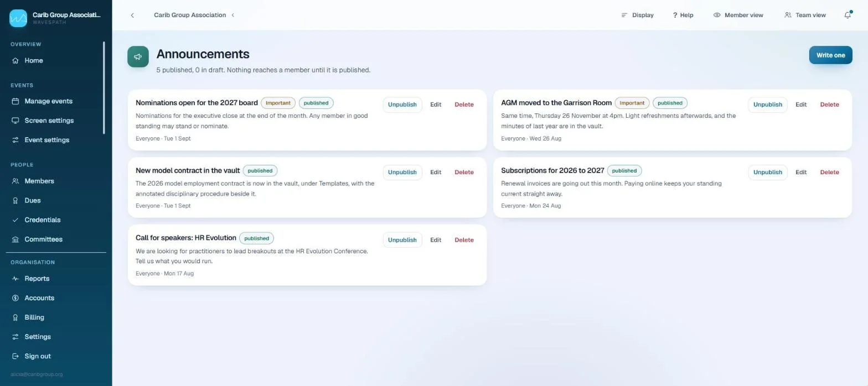Click the Home house icon

[15, 61]
